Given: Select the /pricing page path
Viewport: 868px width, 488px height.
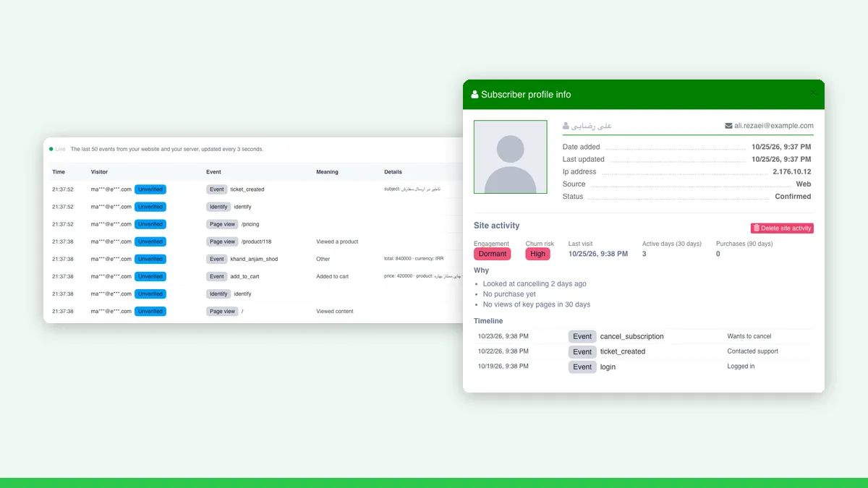Looking at the screenshot, I should (250, 224).
